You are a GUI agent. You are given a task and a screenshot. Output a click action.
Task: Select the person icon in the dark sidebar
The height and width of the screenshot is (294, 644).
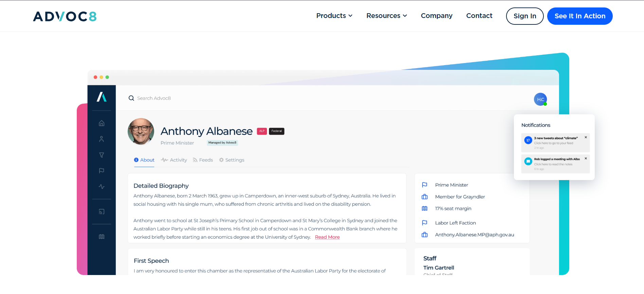pos(102,139)
